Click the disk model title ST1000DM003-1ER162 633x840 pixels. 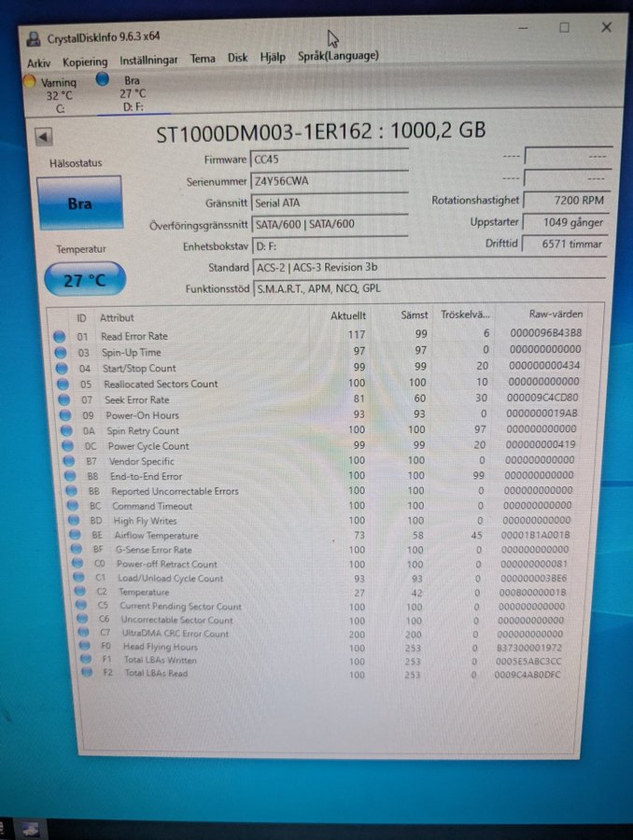(263, 133)
